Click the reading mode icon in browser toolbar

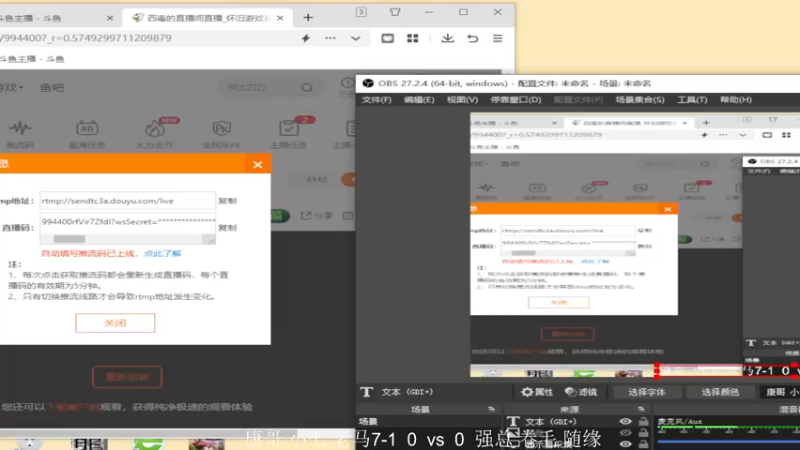click(x=388, y=38)
